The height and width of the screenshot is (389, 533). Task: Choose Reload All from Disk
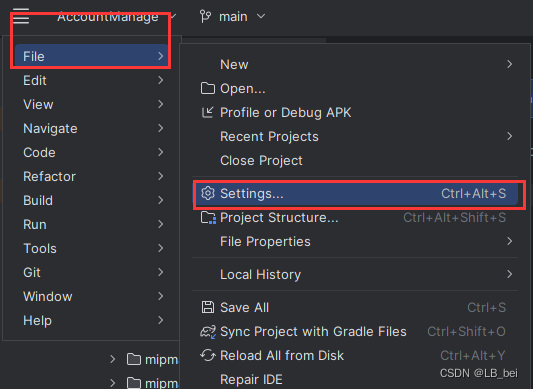(x=356, y=356)
